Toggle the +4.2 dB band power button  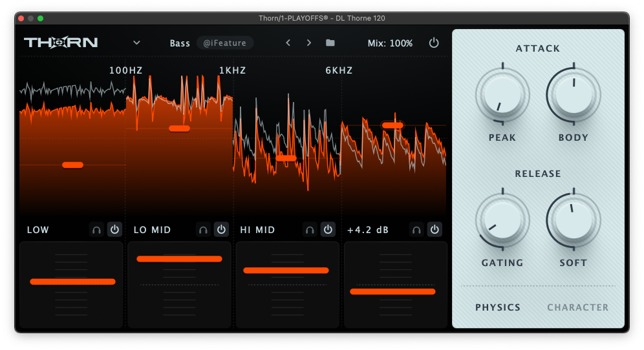pos(435,230)
